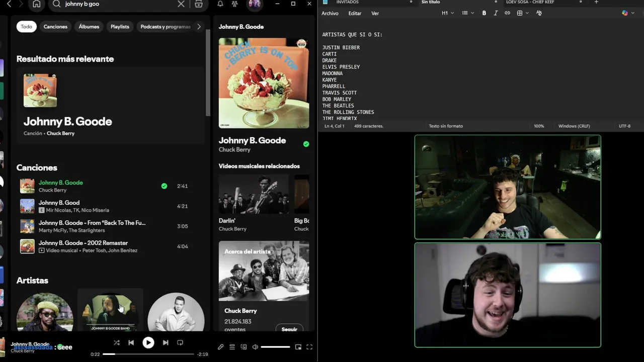Image resolution: width=644 pixels, height=362 pixels.
Task: Toggle saved checkmark in Now Playing panel
Action: point(306,144)
